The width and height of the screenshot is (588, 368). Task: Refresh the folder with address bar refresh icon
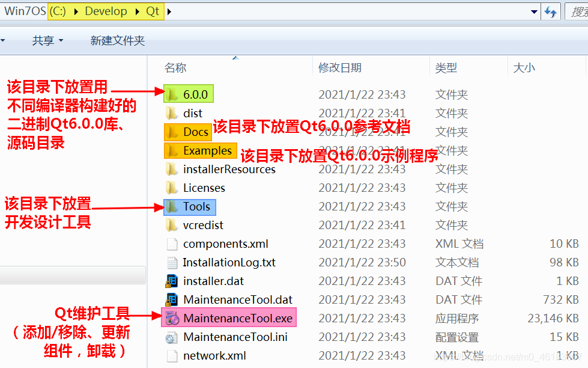[x=551, y=11]
